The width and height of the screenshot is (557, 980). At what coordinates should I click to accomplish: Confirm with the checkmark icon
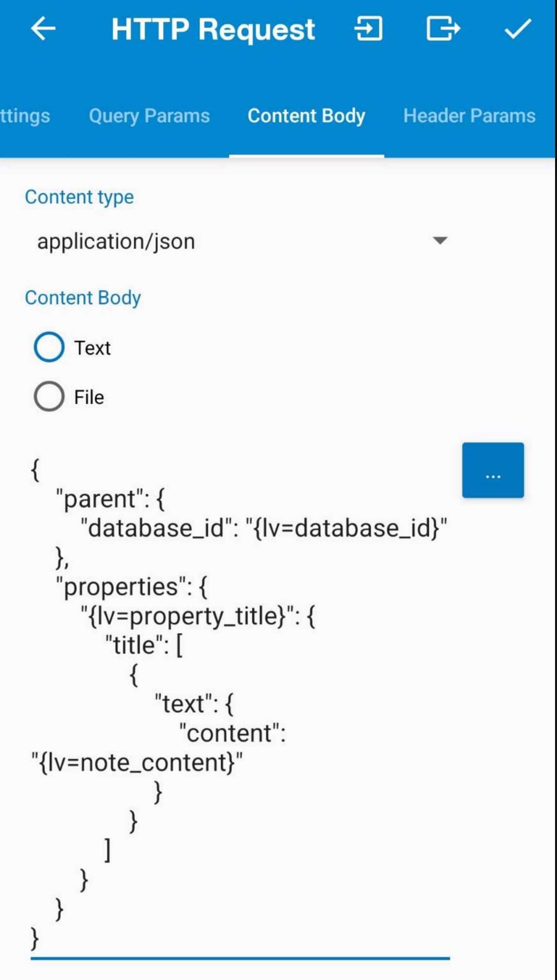click(518, 29)
